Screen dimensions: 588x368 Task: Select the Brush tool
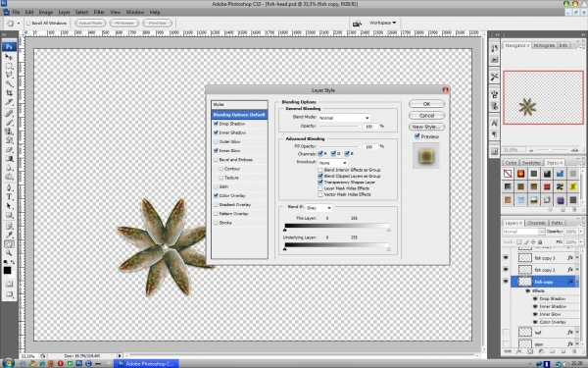9,122
